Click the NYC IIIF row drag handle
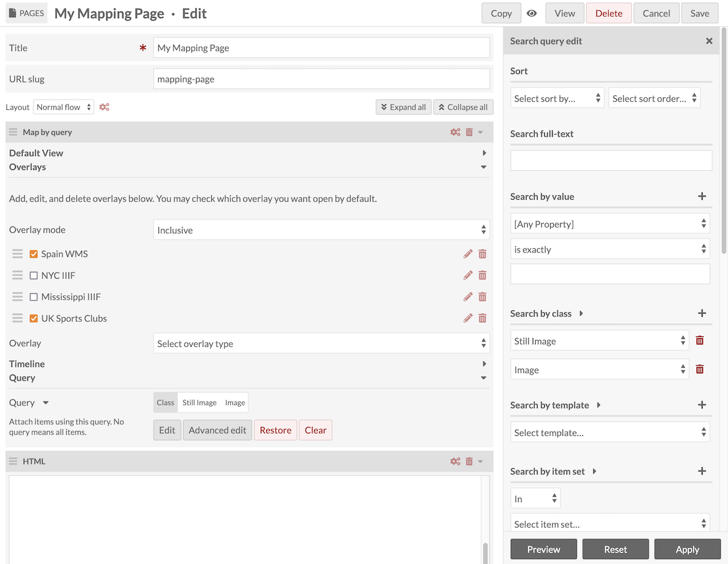The image size is (728, 564). pos(18,275)
